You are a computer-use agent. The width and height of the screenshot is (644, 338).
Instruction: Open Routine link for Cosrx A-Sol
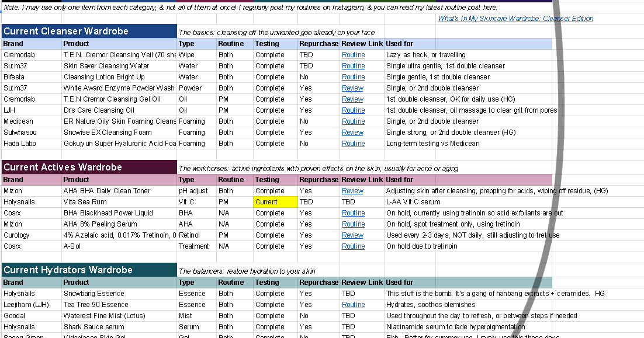[353, 246]
